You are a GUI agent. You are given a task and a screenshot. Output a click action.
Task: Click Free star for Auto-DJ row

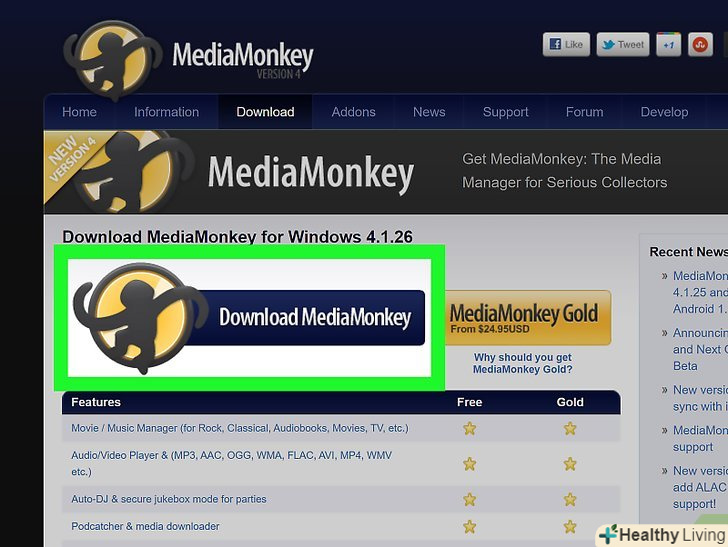coord(469,499)
